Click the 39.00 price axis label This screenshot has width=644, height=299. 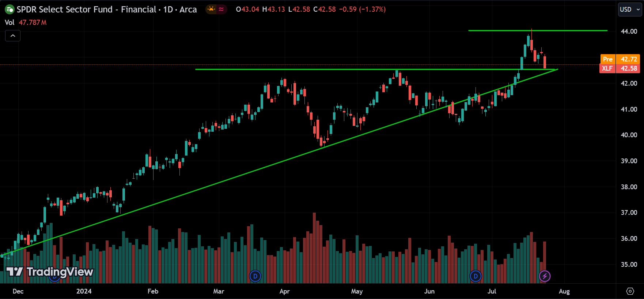[x=629, y=161]
